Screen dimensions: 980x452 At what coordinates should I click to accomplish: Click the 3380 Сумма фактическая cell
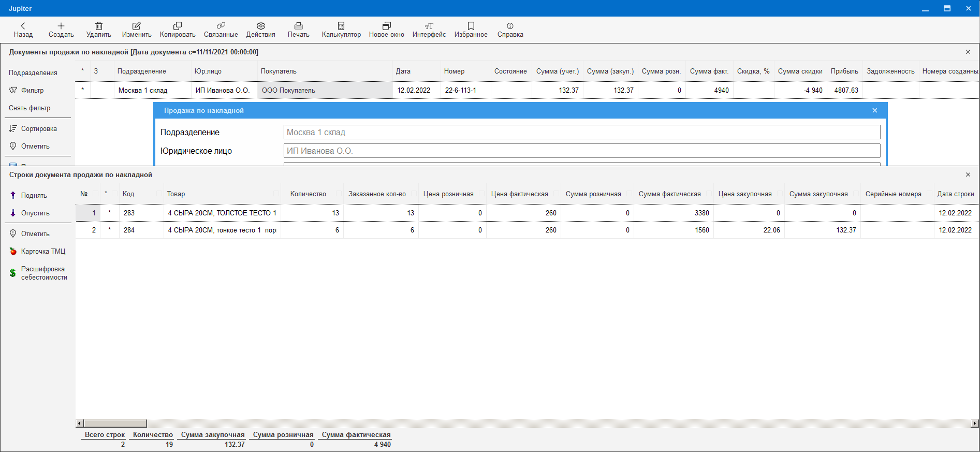[674, 213]
